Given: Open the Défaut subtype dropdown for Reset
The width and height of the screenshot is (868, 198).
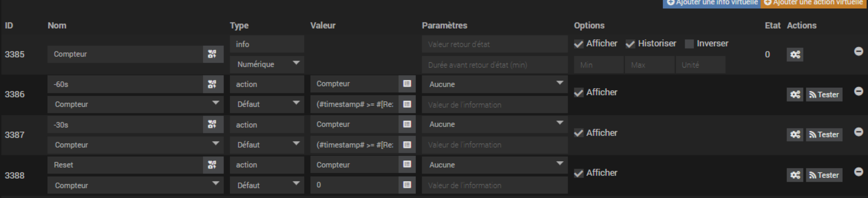Looking at the screenshot, I should [267, 185].
